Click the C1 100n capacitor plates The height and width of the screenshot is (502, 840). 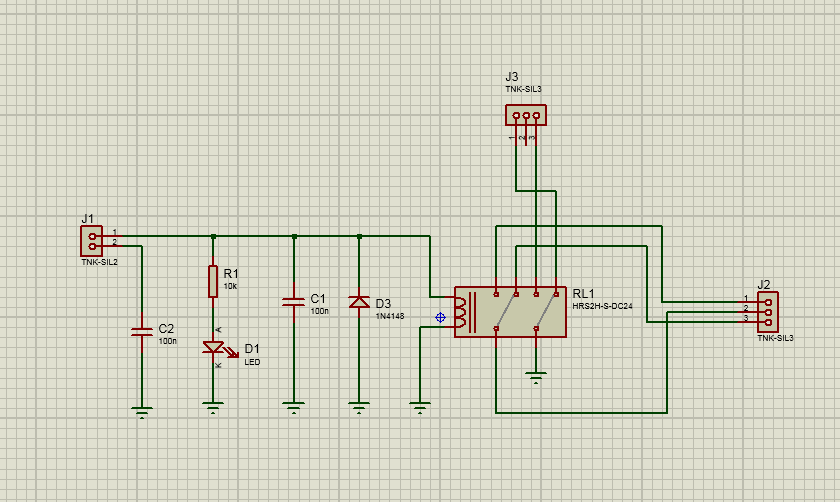294,302
